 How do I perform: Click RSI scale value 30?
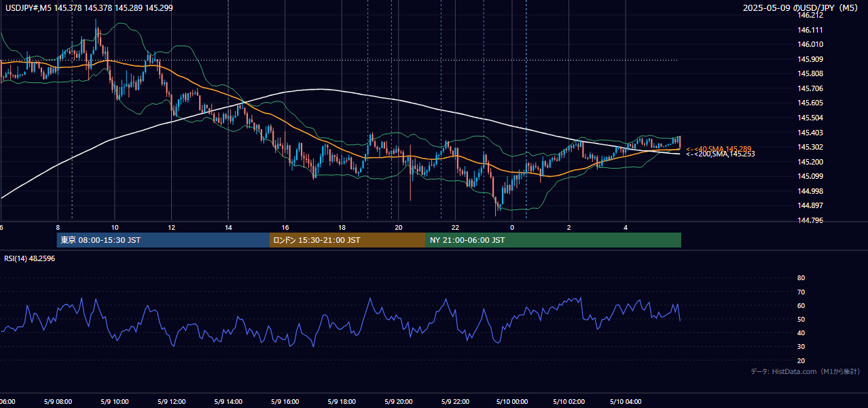point(801,347)
